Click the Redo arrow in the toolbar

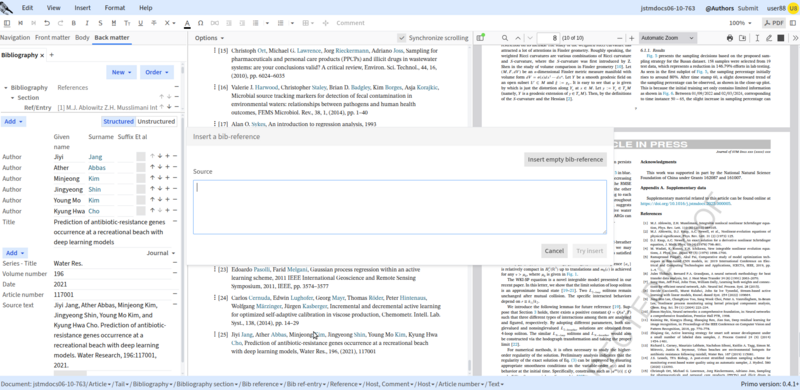(x=60, y=23)
